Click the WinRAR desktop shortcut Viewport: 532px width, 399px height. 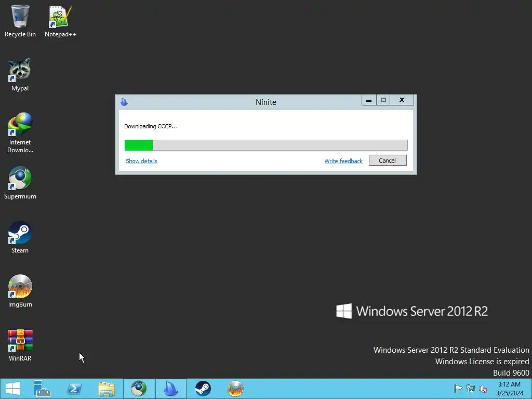pyautogui.click(x=20, y=345)
